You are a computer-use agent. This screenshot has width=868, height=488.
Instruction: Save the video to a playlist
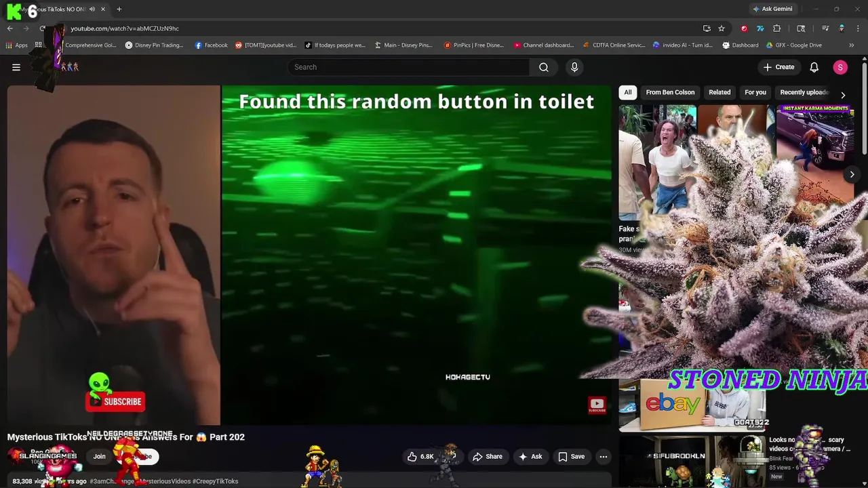click(571, 456)
